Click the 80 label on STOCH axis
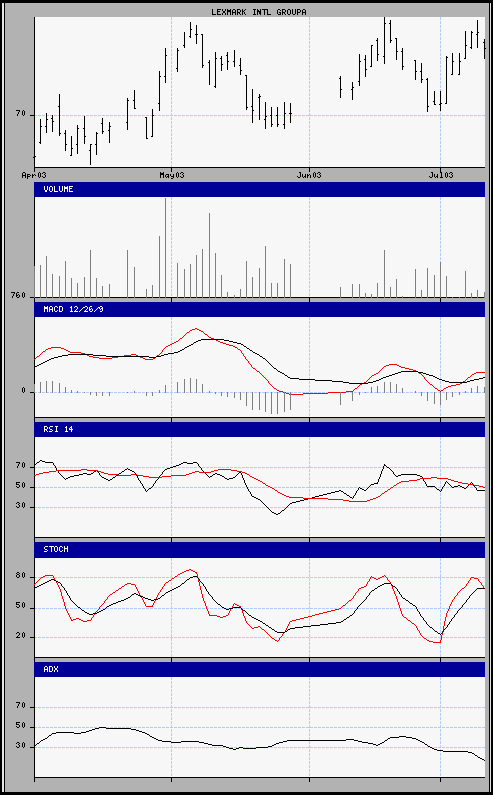Screen dimensions: 493x795 coord(21,576)
